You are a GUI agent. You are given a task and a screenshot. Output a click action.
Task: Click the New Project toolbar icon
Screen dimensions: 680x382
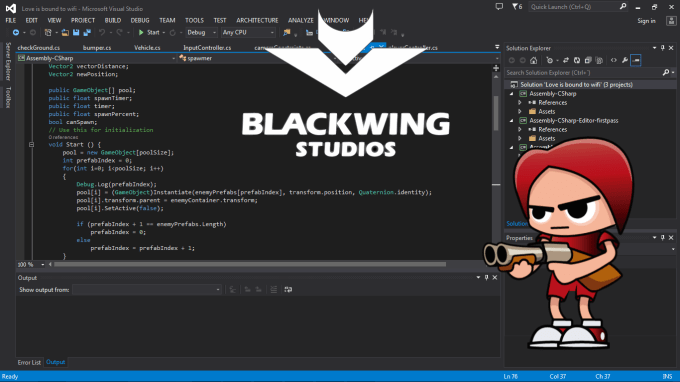48,33
